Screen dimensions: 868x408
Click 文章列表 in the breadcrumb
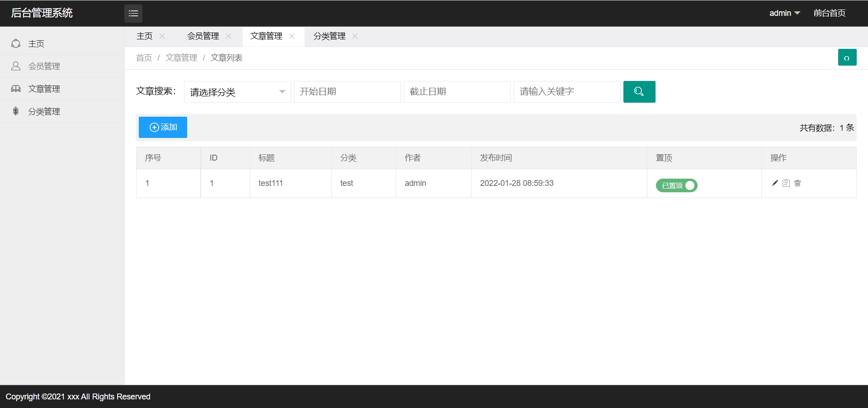[226, 58]
